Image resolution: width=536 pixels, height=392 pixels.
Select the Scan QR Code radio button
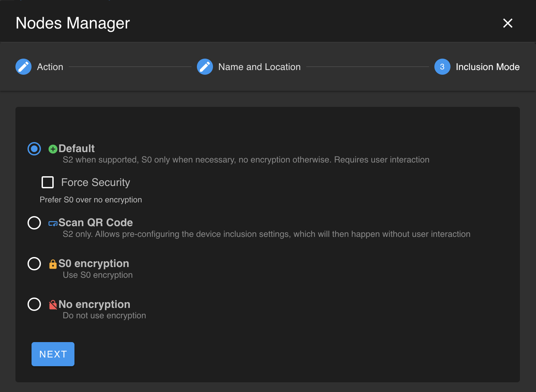(34, 223)
